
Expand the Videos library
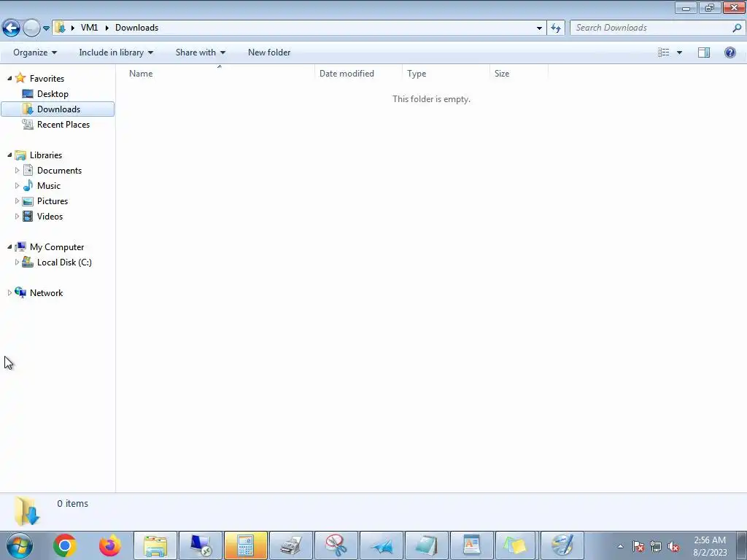pos(18,216)
